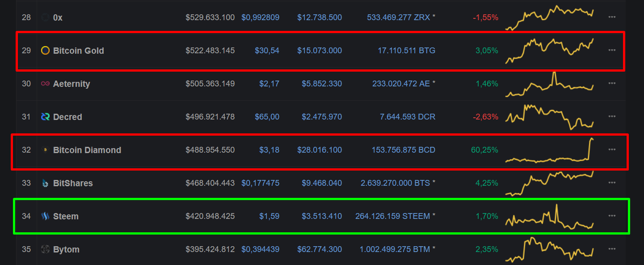644x265 pixels.
Task: Open the more options menu for Steem
Action: coord(612,216)
